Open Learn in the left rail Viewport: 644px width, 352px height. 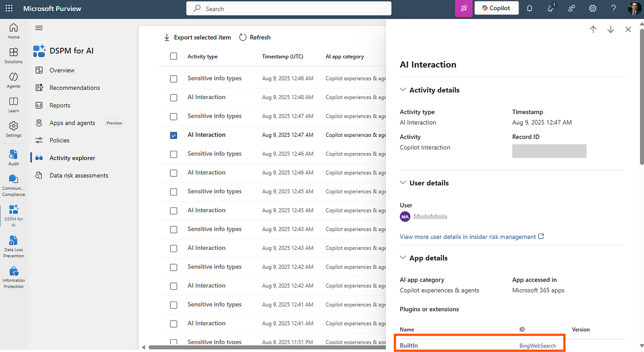[x=14, y=105]
